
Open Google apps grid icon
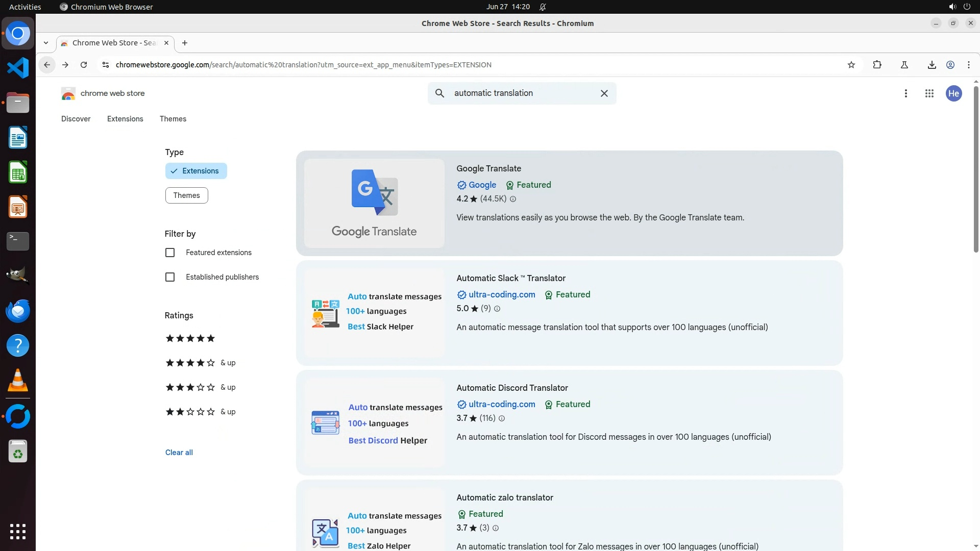tap(929, 93)
